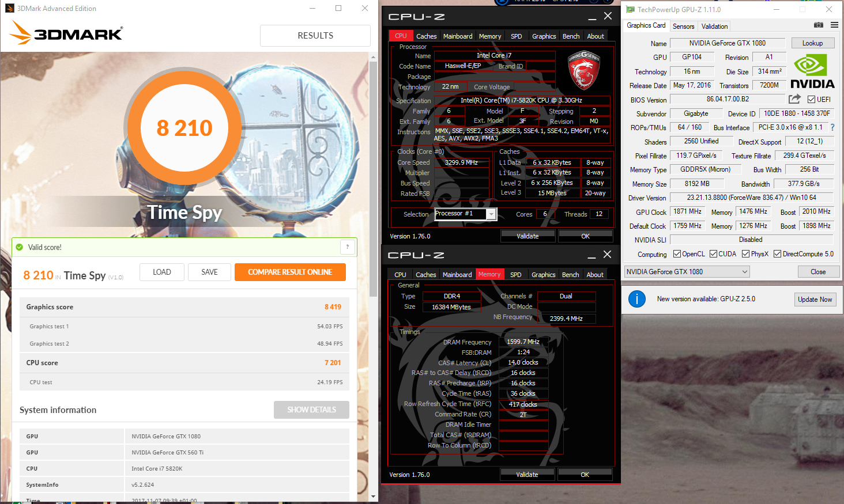
Task: Click the green Valid score checkmark icon
Action: tap(20, 247)
